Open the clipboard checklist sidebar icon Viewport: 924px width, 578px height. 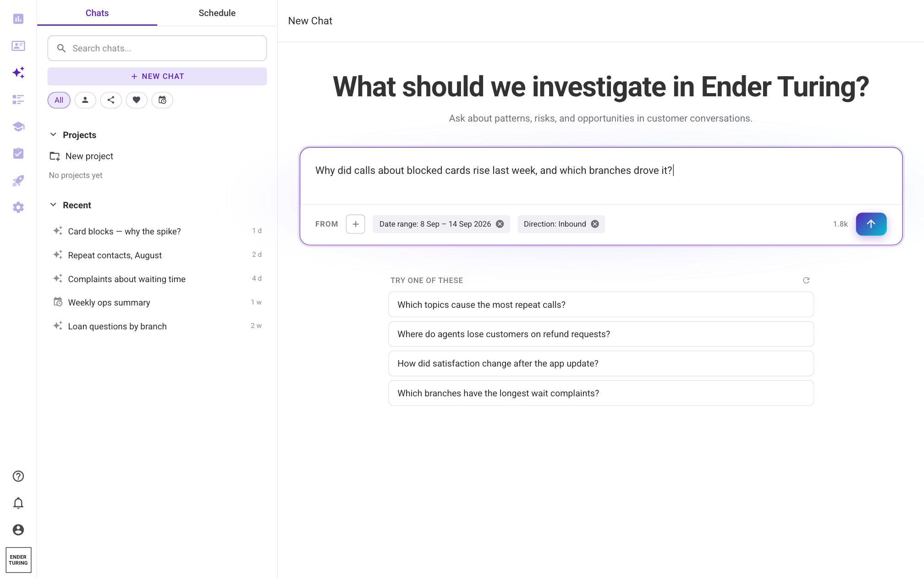[18, 153]
